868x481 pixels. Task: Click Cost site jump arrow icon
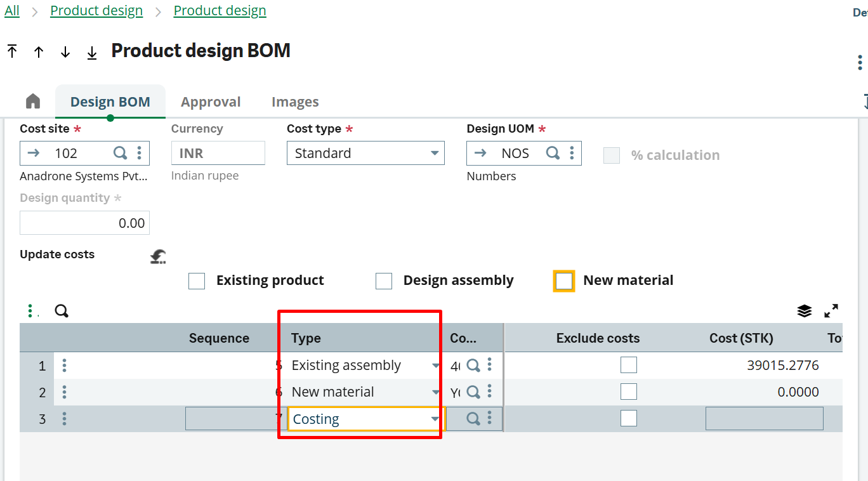click(x=33, y=153)
